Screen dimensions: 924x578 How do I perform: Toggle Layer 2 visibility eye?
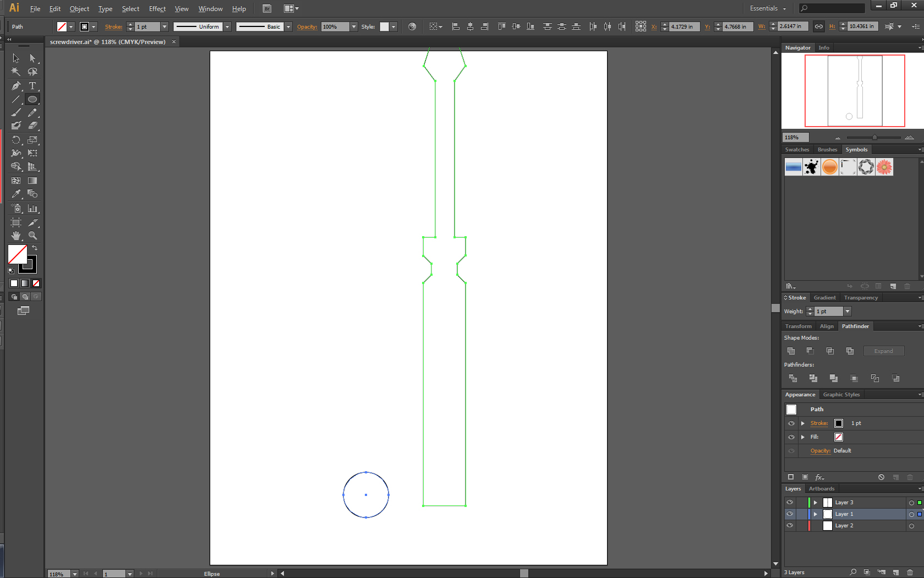[790, 525]
